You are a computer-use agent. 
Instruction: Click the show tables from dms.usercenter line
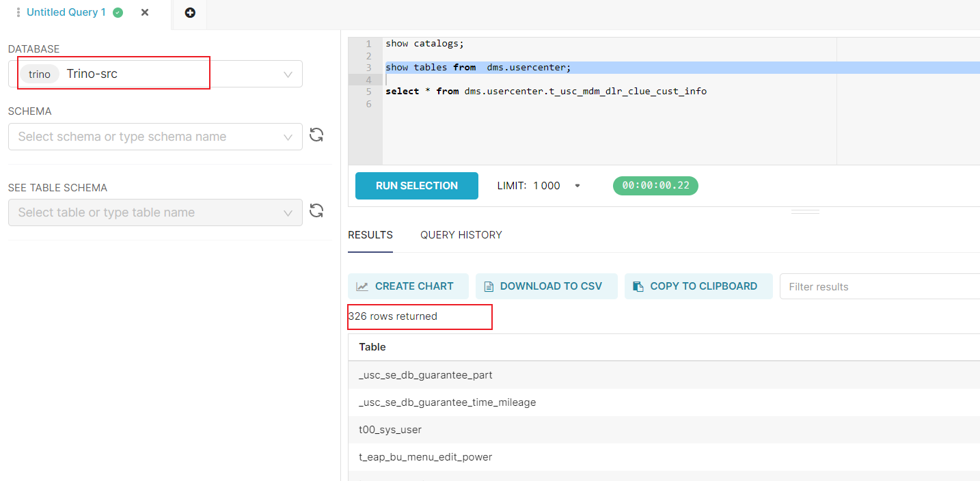pyautogui.click(x=478, y=68)
